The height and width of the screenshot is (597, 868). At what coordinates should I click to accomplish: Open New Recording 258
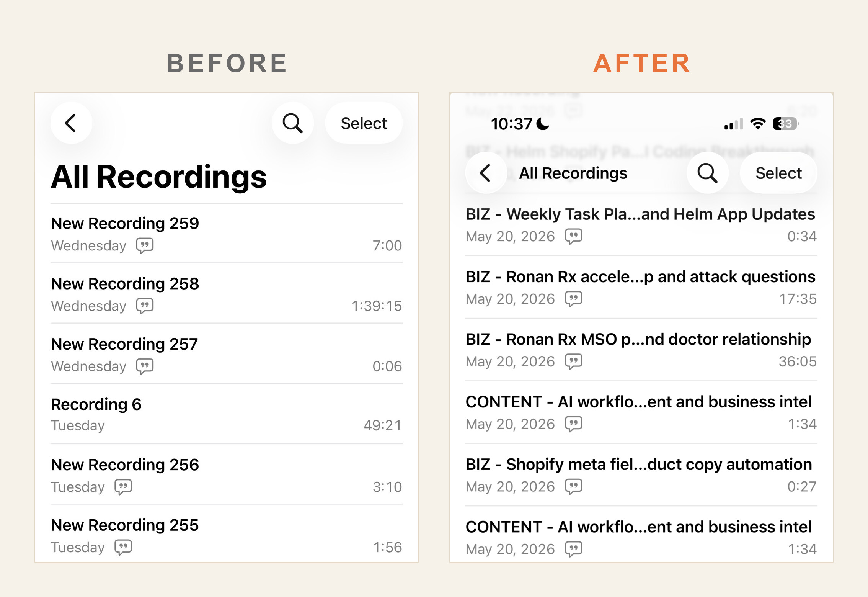click(227, 294)
